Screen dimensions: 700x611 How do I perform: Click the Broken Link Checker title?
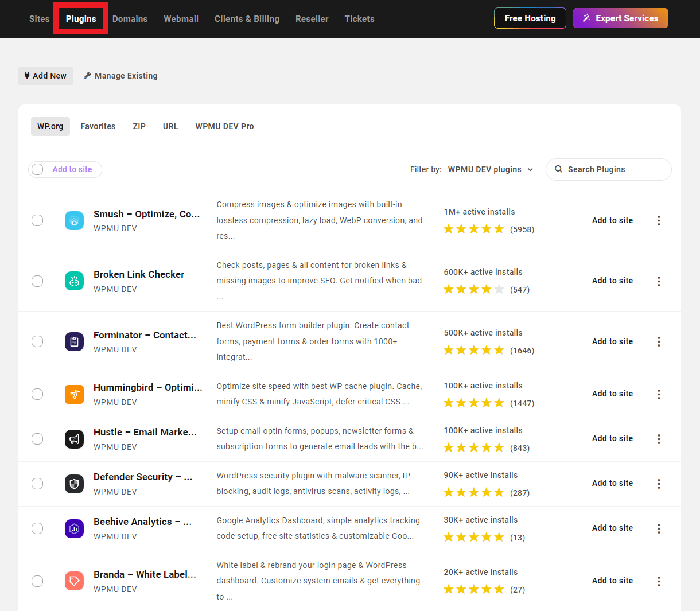coord(139,274)
